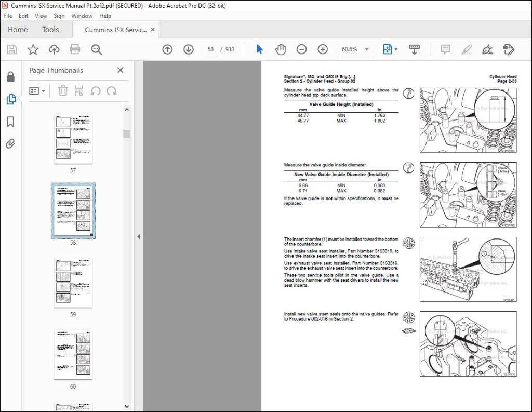Open the scrolling mode tool

[x=414, y=49]
